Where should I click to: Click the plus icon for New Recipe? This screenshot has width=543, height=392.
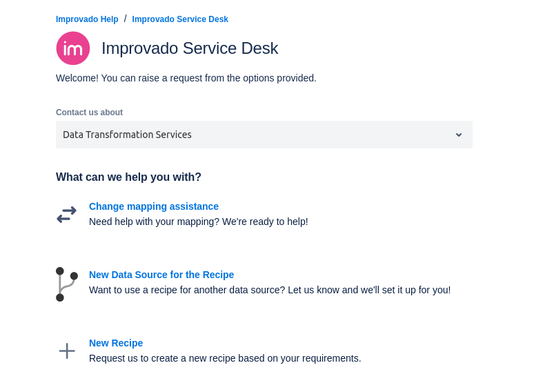click(67, 351)
